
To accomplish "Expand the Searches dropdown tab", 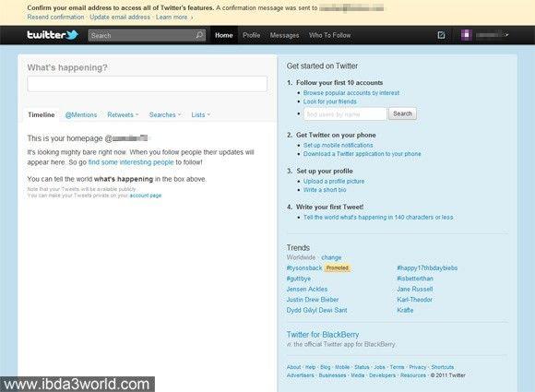I will click(165, 115).
